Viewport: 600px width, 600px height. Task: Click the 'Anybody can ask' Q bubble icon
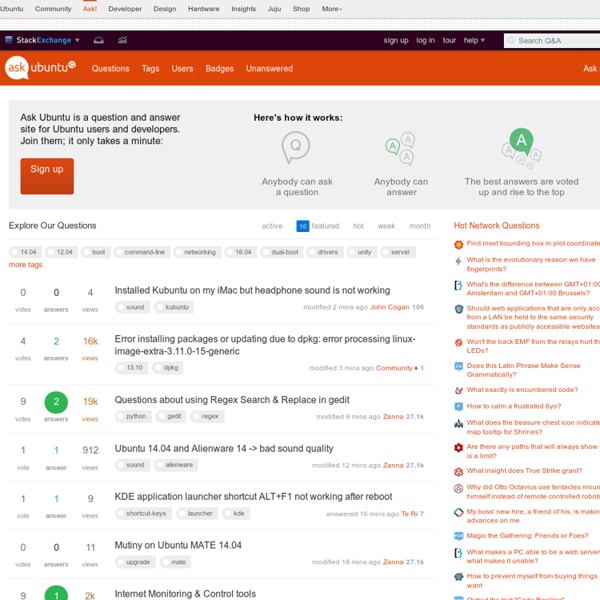(296, 147)
